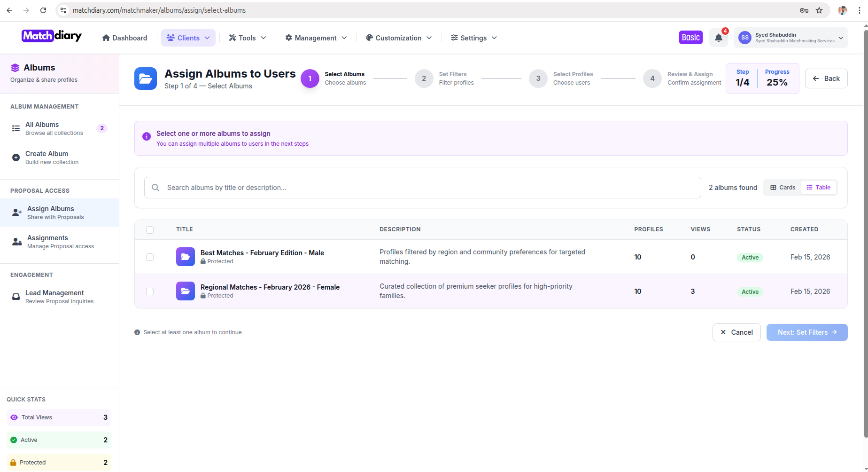Click the page vertical scrollbar
Viewport: 868px width, 472px height.
(865, 235)
